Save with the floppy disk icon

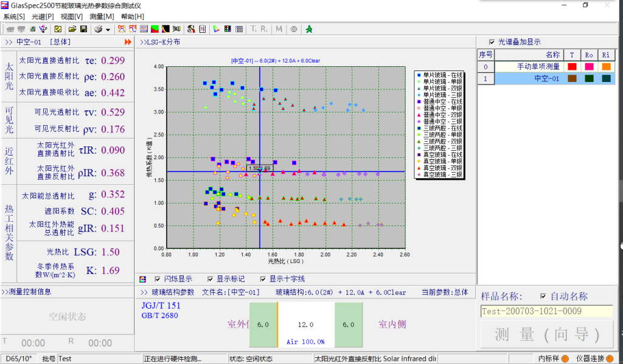[x=83, y=29]
